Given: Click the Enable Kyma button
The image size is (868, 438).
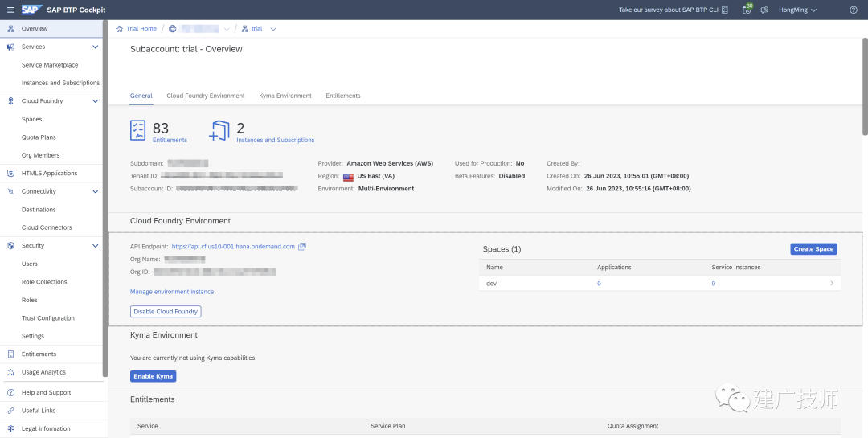Looking at the screenshot, I should (x=154, y=376).
